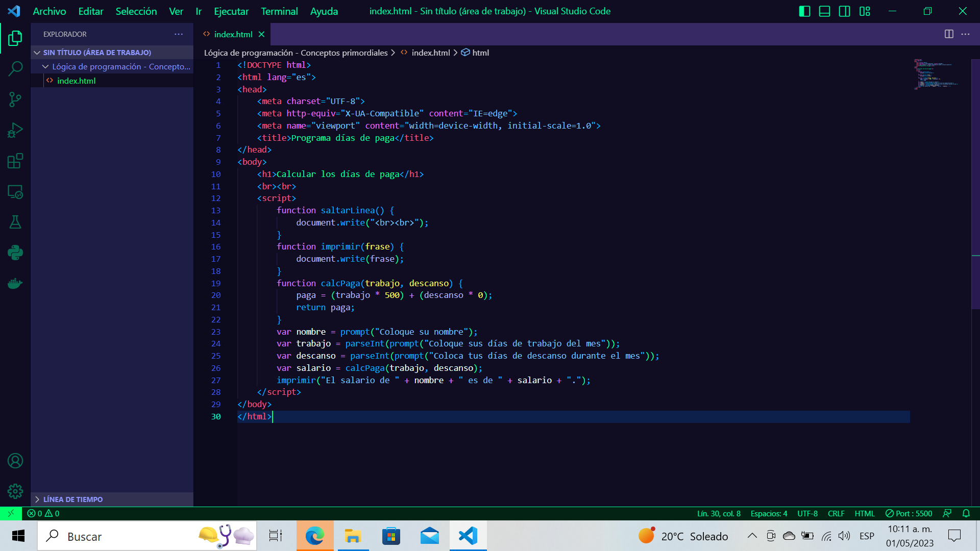This screenshot has width=980, height=551.
Task: Click the feedback/live share status icon
Action: [x=947, y=513]
